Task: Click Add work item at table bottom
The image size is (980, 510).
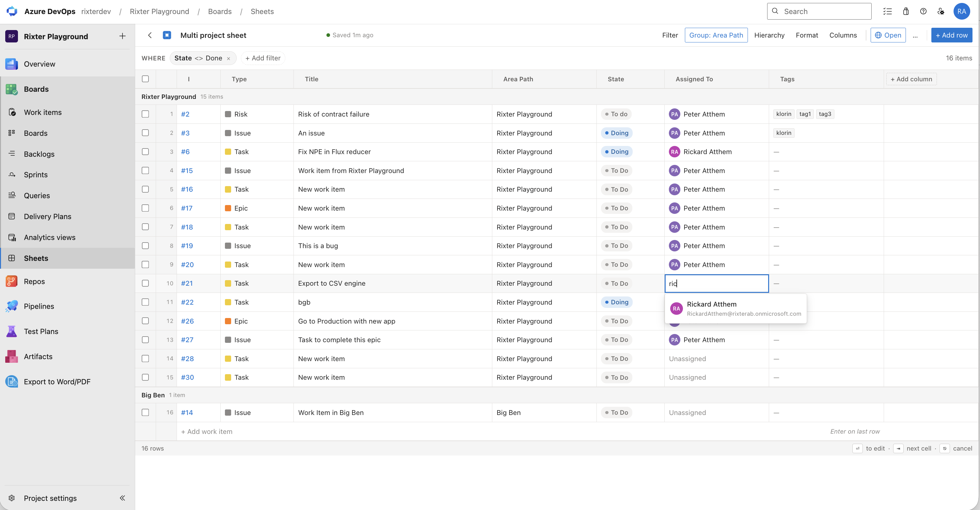Action: click(207, 432)
